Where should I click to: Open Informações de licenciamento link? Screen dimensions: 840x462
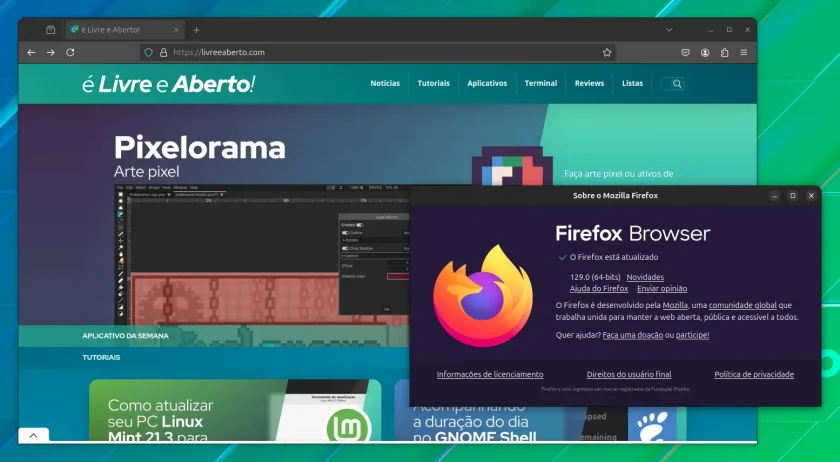coord(490,375)
